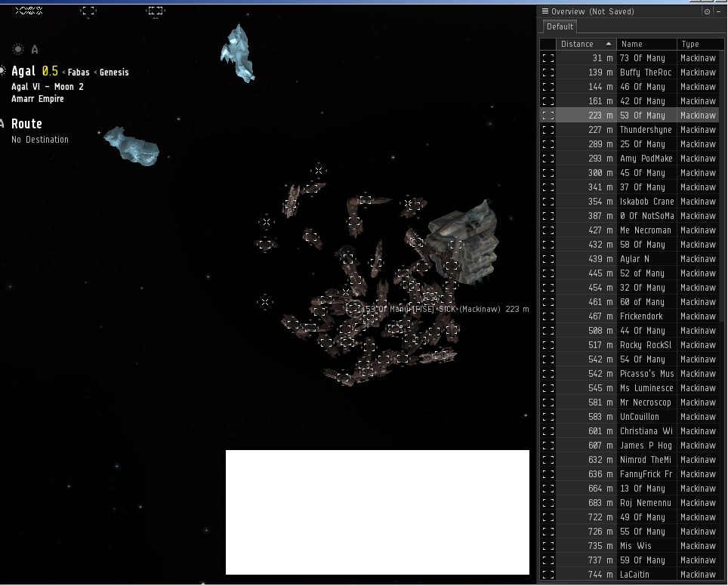This screenshot has height=586, width=728.
Task: Click bracket icon of LaCaitin row
Action: coord(548,575)
